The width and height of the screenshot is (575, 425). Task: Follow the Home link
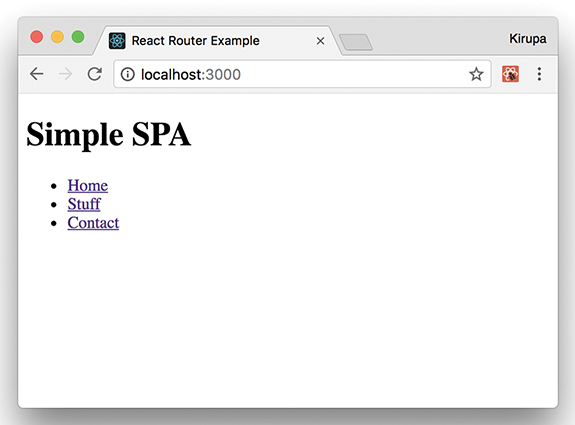pos(88,186)
